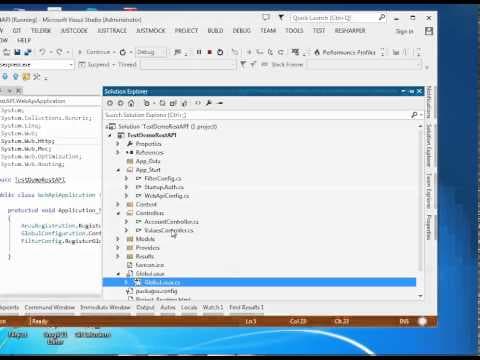
Task: Expand the Properties node in project tree
Action: pos(118,144)
